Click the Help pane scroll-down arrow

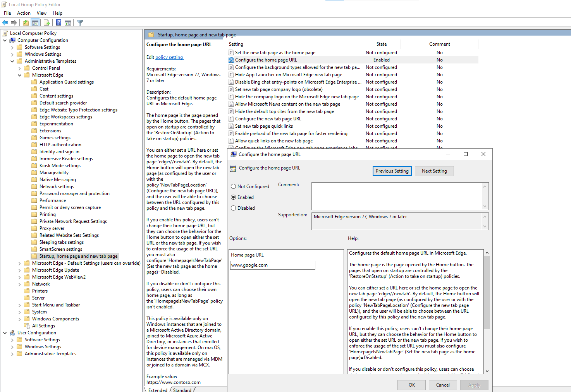pos(487,371)
